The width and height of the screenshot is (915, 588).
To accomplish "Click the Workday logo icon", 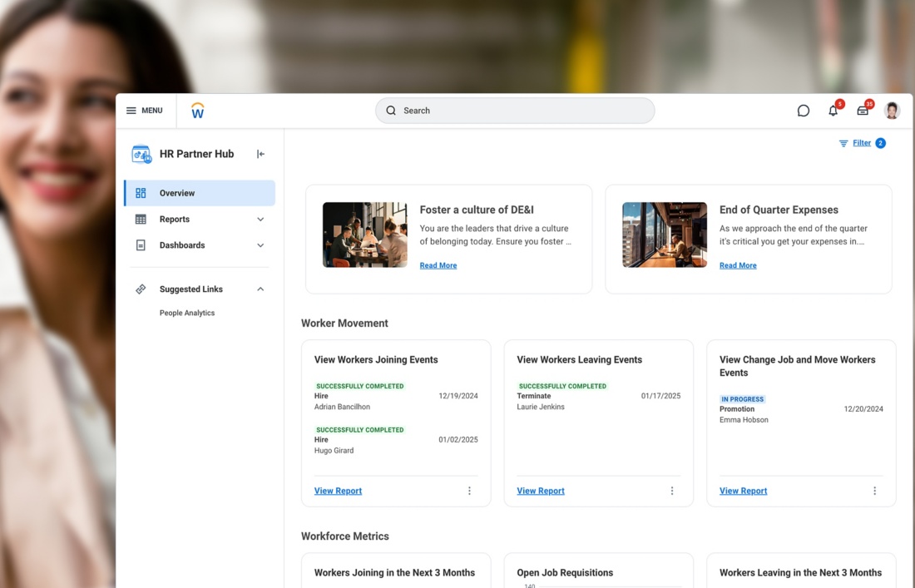I will coord(197,111).
